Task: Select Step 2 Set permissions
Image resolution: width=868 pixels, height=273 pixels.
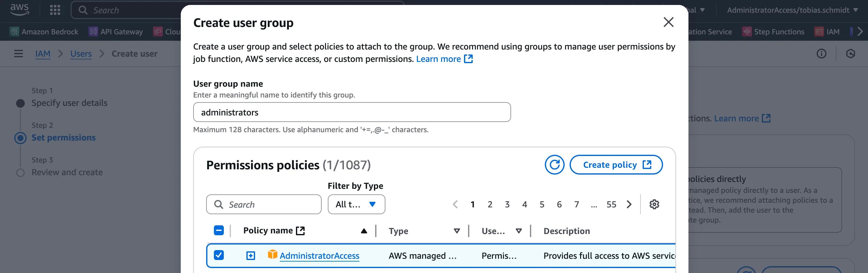Action: (x=63, y=137)
